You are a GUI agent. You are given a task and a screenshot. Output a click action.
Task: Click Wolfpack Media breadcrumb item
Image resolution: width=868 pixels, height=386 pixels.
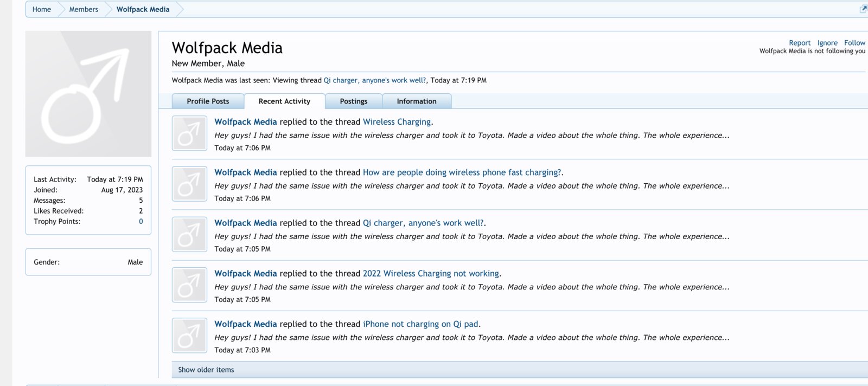point(143,9)
